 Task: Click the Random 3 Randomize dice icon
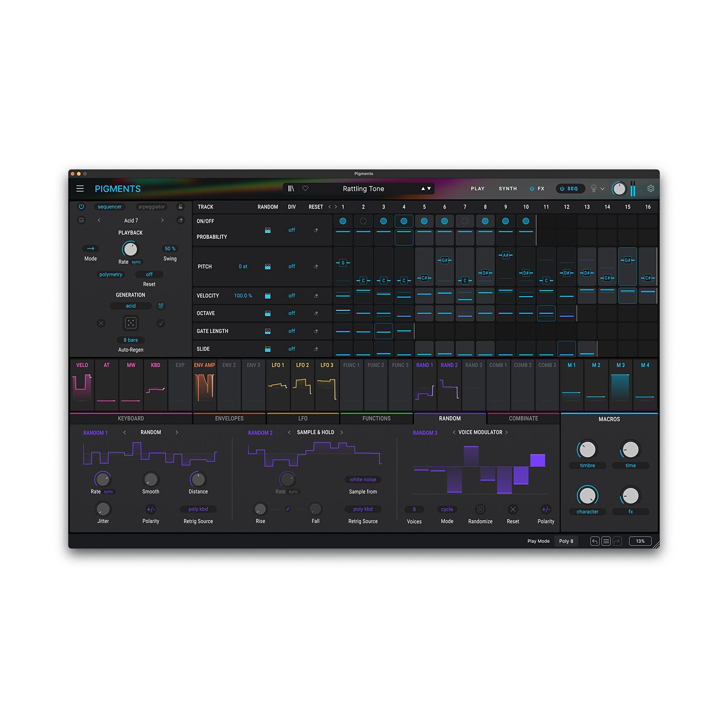click(480, 509)
